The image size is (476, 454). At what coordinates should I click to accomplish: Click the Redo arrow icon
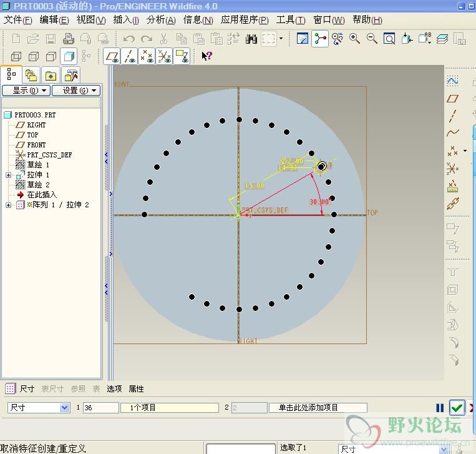[x=147, y=39]
